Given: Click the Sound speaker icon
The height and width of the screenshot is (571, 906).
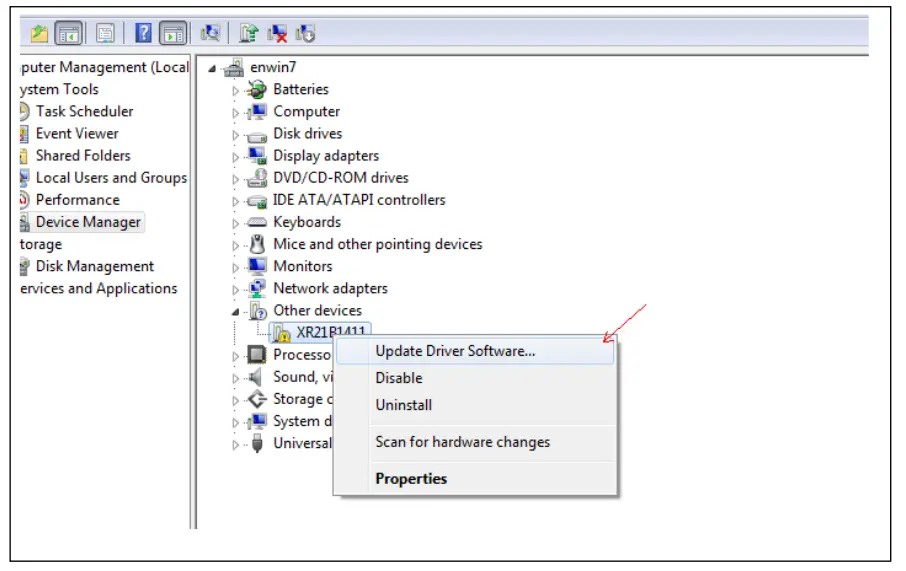Looking at the screenshot, I should (255, 377).
